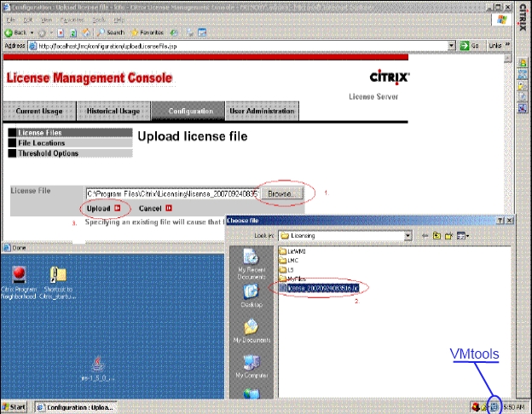Viewport: 532px width, 414px height.
Task: Click the Upload link
Action: 103,208
